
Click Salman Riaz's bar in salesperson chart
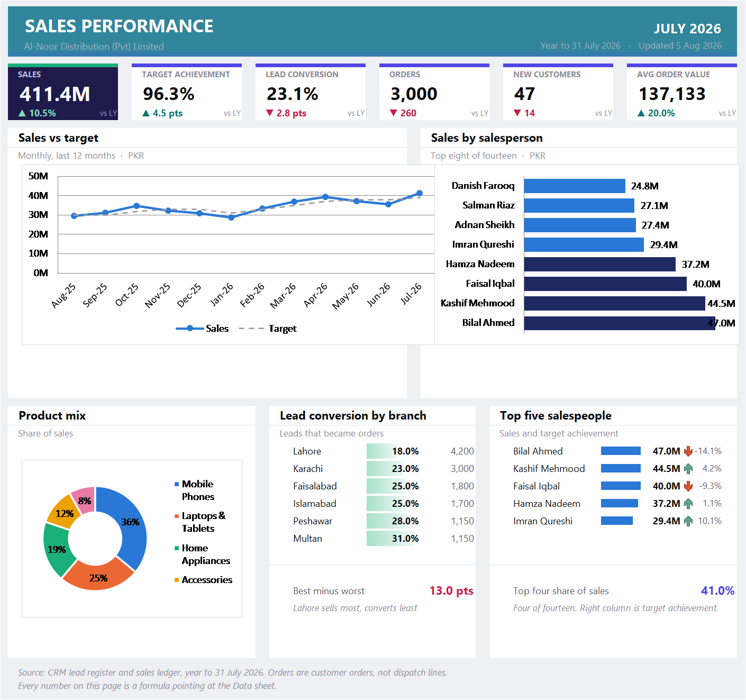pos(579,206)
